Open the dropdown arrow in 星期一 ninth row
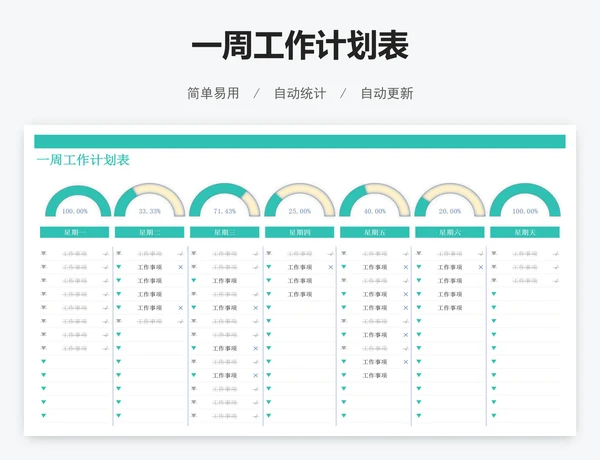Image resolution: width=600 pixels, height=460 pixels. tap(44, 362)
